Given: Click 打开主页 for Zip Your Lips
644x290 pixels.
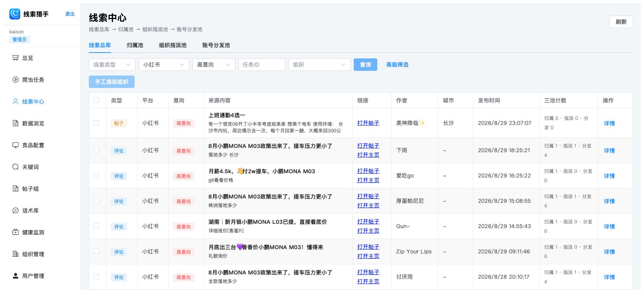Looking at the screenshot, I should (368, 256).
